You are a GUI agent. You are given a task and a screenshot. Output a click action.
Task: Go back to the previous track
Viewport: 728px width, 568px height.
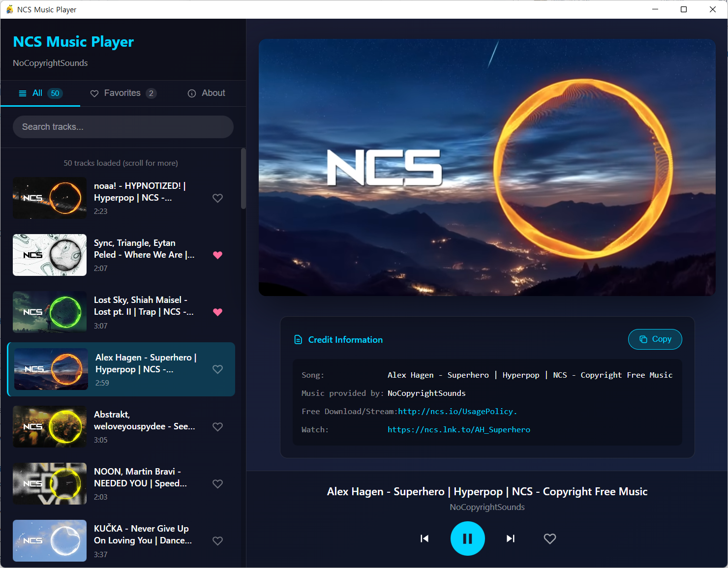tap(425, 538)
